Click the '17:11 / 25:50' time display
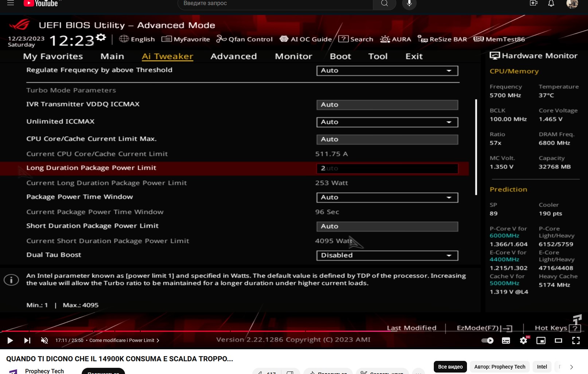 (69, 340)
